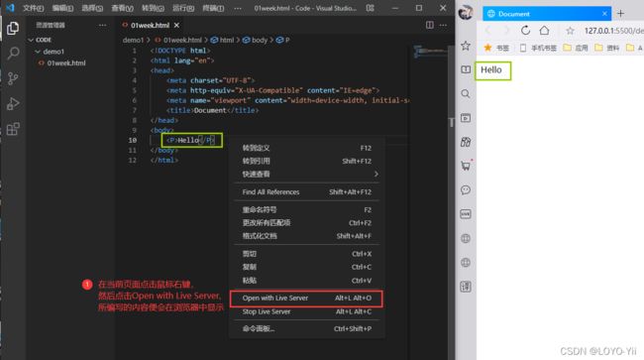644x360 pixels.
Task: Open the 选择(S) menu
Action: point(92,8)
